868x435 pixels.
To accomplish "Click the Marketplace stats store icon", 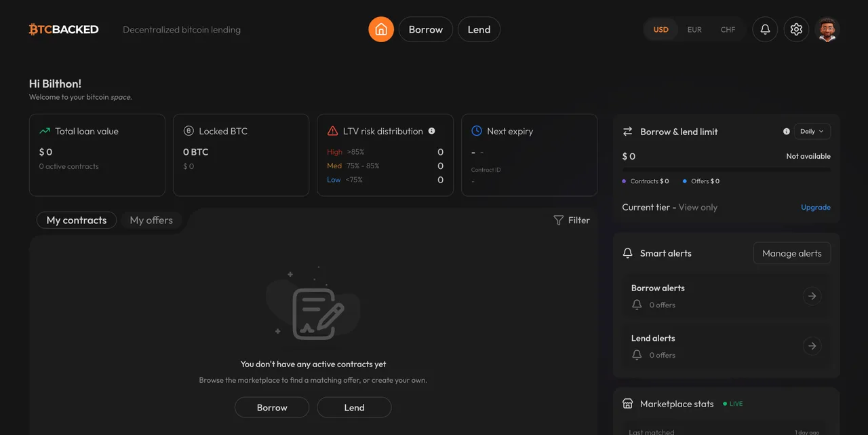I will coord(627,404).
